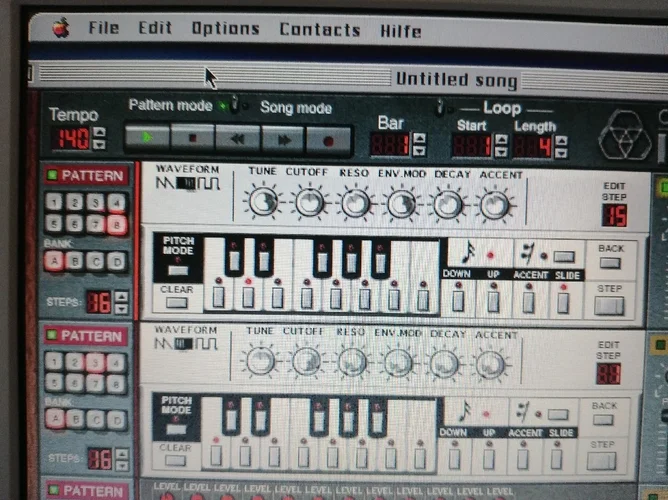The image size is (668, 500).
Task: Open the Apple menu
Action: pyautogui.click(x=61, y=28)
